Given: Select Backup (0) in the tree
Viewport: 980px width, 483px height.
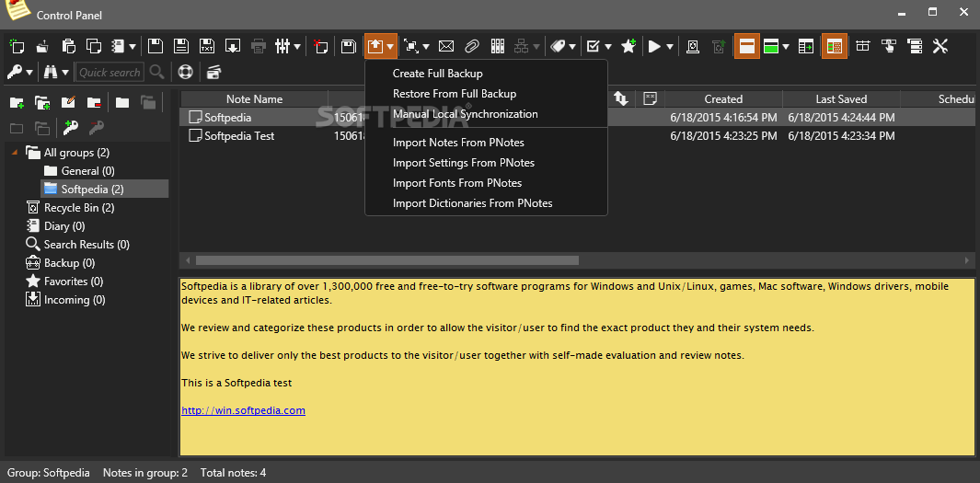Looking at the screenshot, I should click(60, 263).
